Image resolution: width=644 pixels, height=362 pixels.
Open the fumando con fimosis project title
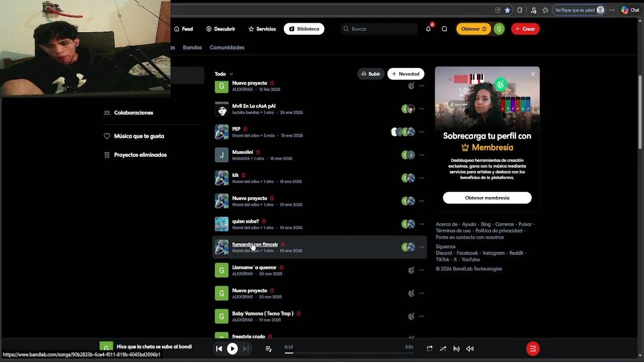[x=255, y=244]
